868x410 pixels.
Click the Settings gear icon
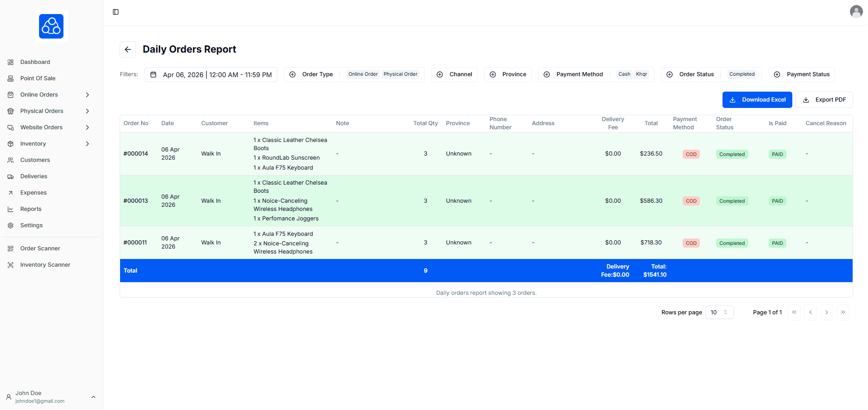pos(10,225)
